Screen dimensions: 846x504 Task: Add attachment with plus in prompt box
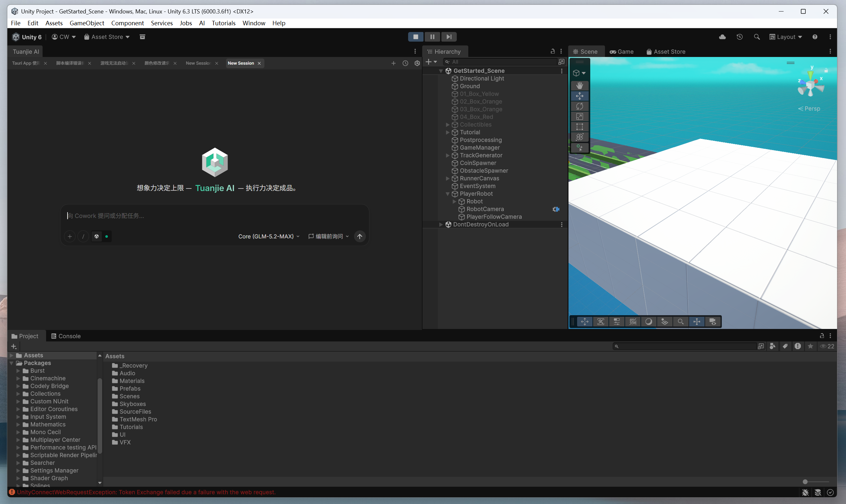pyautogui.click(x=70, y=236)
